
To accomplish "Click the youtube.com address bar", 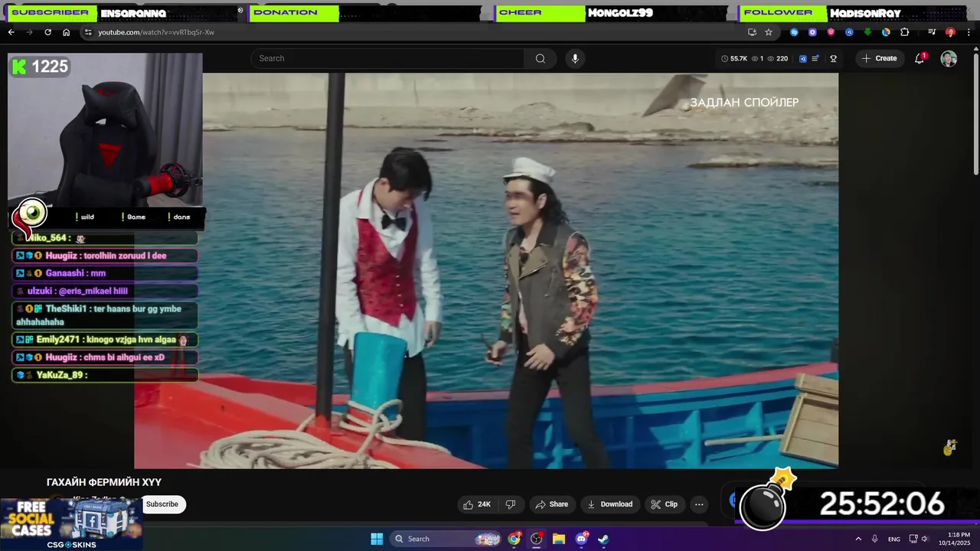I will (x=413, y=32).
